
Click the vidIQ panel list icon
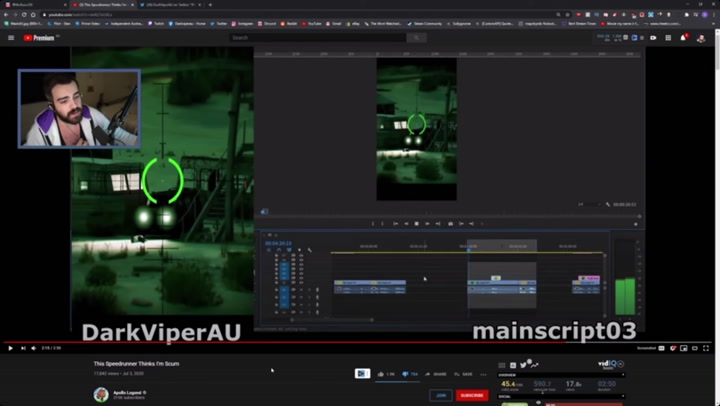pos(502,365)
